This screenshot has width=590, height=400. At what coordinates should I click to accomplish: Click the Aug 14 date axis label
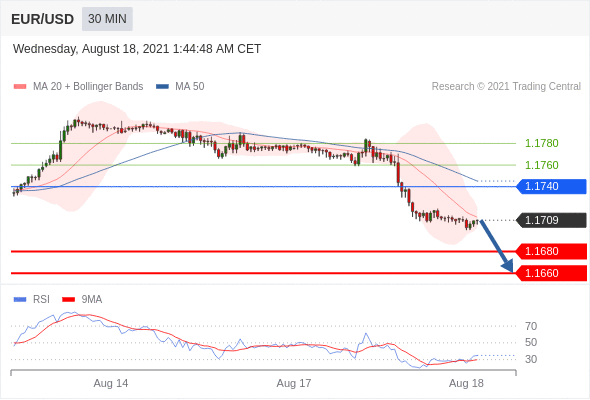tap(111, 383)
